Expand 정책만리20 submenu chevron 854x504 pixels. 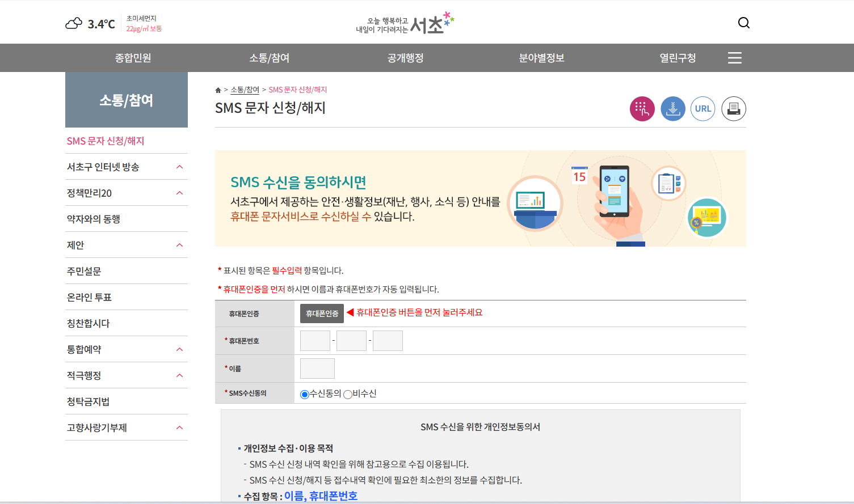180,193
